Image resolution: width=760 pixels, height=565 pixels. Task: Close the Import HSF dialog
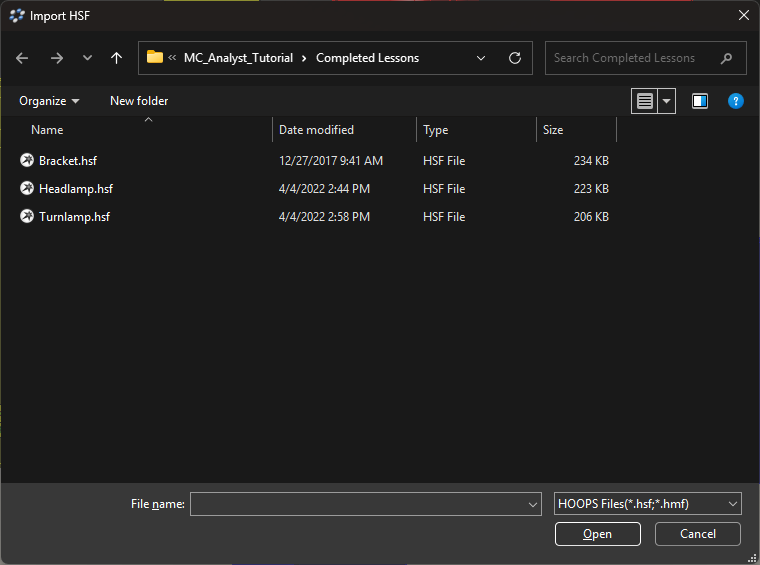[744, 16]
